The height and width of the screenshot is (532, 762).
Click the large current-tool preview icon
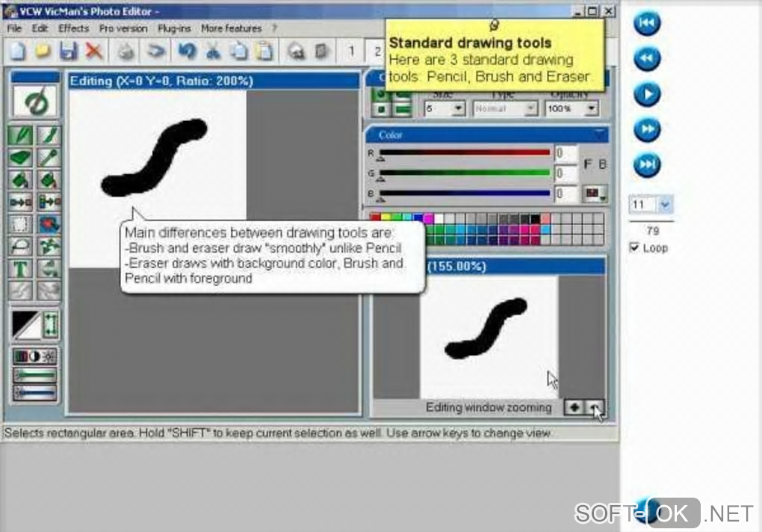[35, 101]
